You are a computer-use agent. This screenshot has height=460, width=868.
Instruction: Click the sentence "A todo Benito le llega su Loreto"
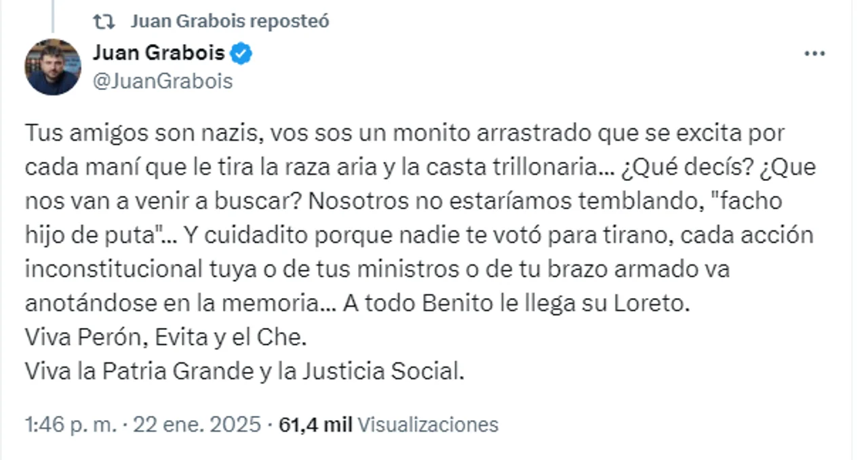515,303
